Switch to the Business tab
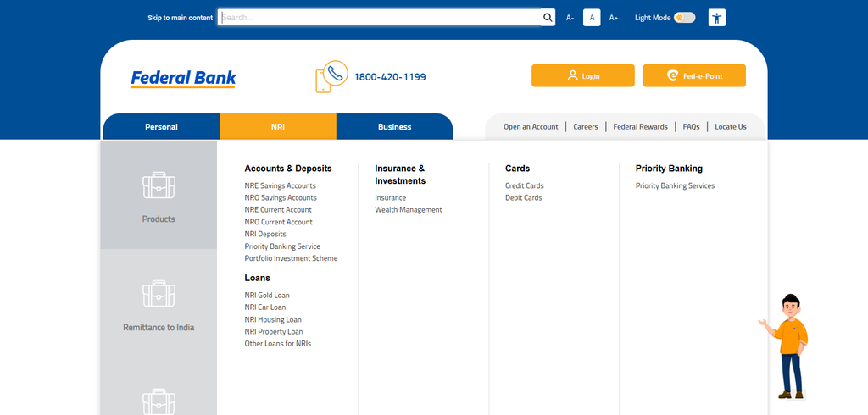868x415 pixels. (395, 127)
